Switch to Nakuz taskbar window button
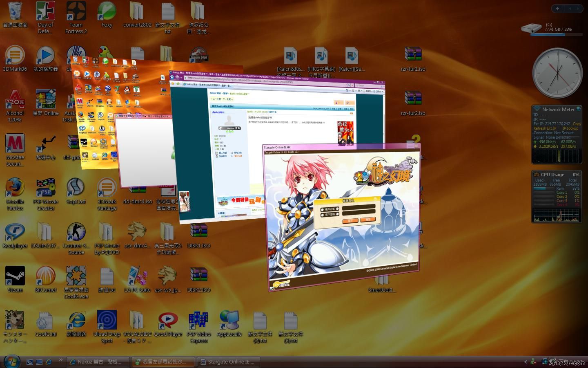Image resolution: width=588 pixels, height=368 pixels. [x=98, y=361]
